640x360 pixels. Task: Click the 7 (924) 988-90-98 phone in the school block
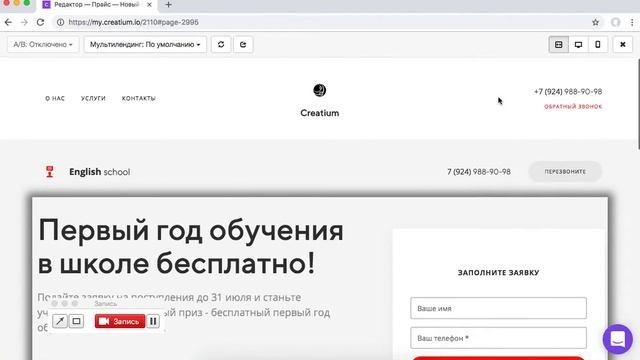pyautogui.click(x=479, y=172)
